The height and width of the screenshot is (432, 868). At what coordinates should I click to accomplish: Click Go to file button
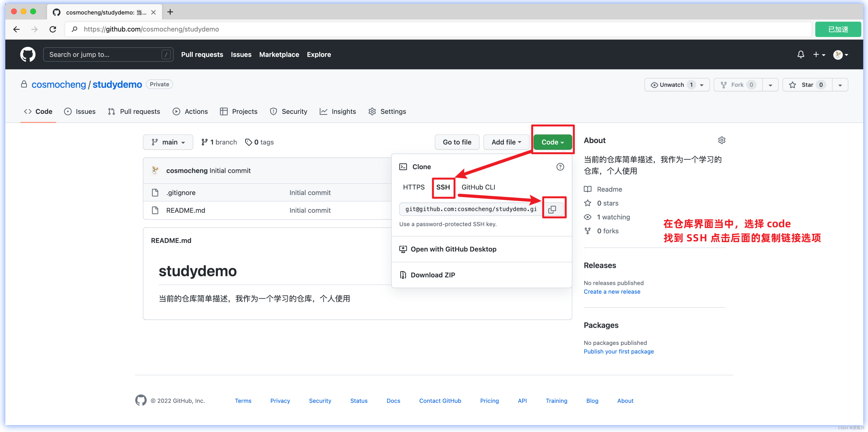point(457,142)
